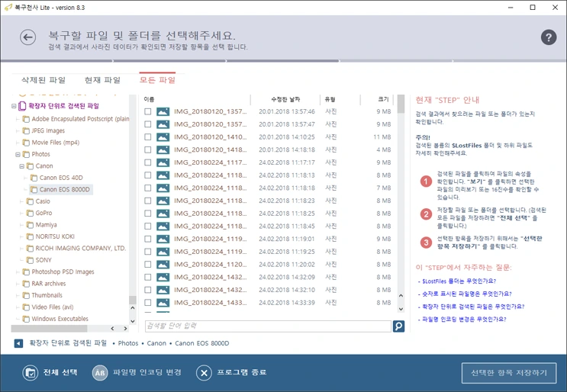Screen dimensions: 567x392
Task: Sort by the 수정한 날짜 column header
Action: pos(285,99)
